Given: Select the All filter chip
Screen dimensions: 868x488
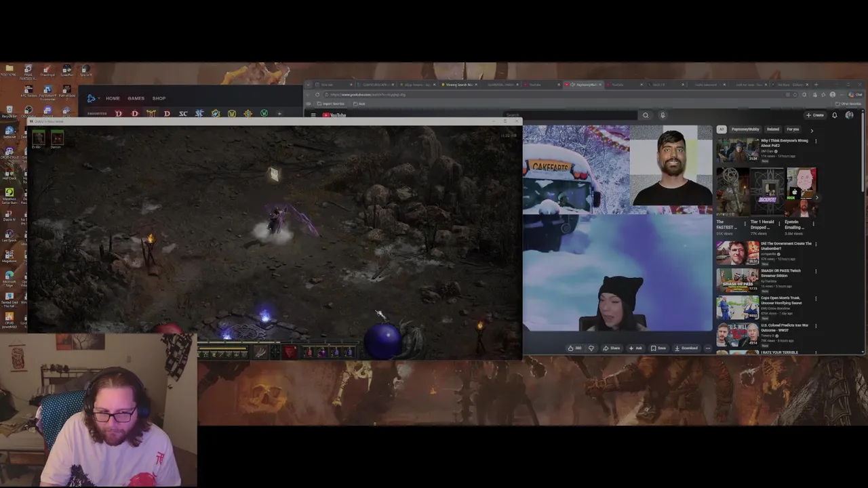Looking at the screenshot, I should click(x=722, y=129).
